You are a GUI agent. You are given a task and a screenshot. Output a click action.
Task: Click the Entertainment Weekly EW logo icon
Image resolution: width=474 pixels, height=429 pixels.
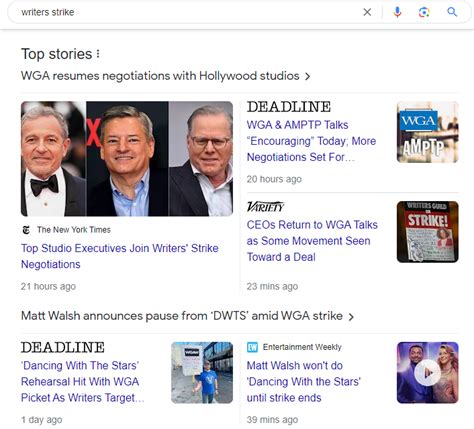click(252, 347)
